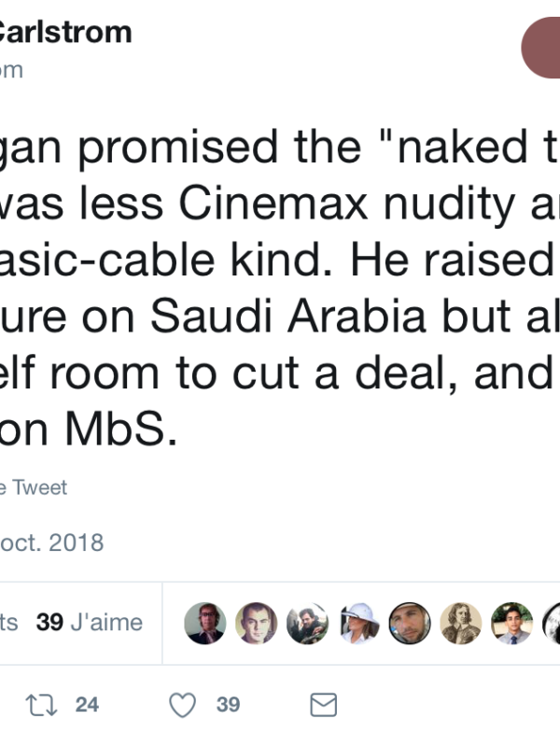Viewport: 560px width, 747px height.
Task: Open liker avatar of person in white hat
Action: click(x=358, y=623)
